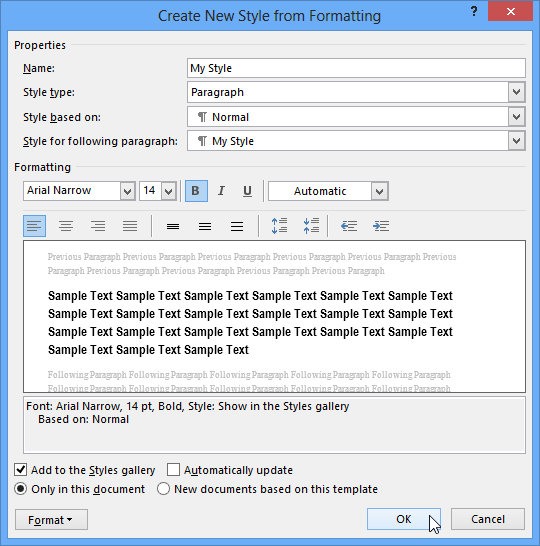Click the Help question mark
540x546 pixels.
click(x=474, y=11)
